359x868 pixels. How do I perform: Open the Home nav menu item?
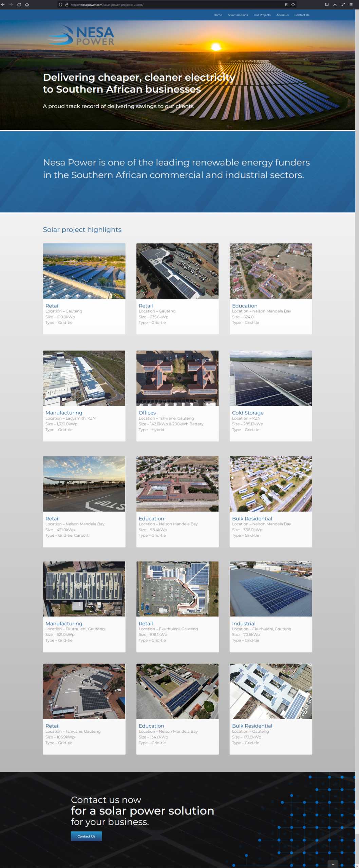pyautogui.click(x=218, y=15)
